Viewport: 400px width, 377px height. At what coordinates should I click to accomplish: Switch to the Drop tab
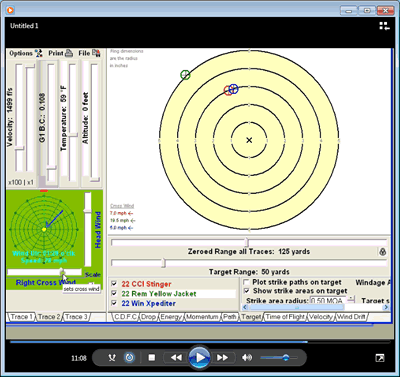coord(148,317)
